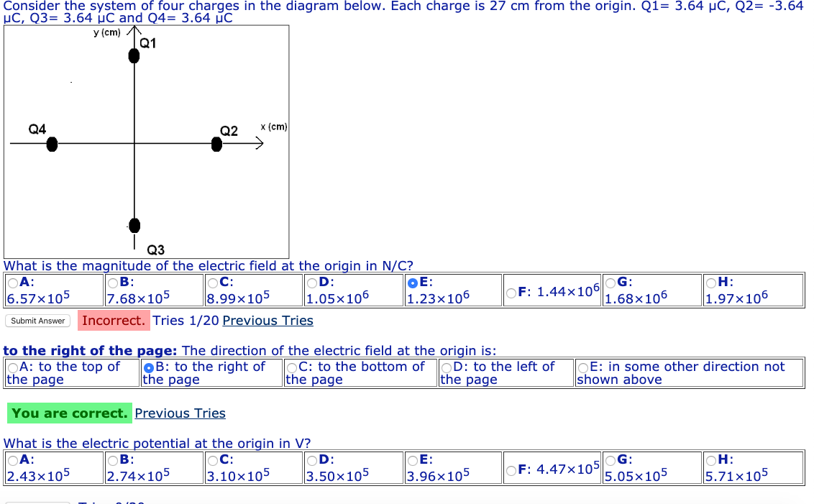This screenshot has width=814, height=504.
Task: Click the 'Tries 1/20' text
Action: tap(186, 321)
